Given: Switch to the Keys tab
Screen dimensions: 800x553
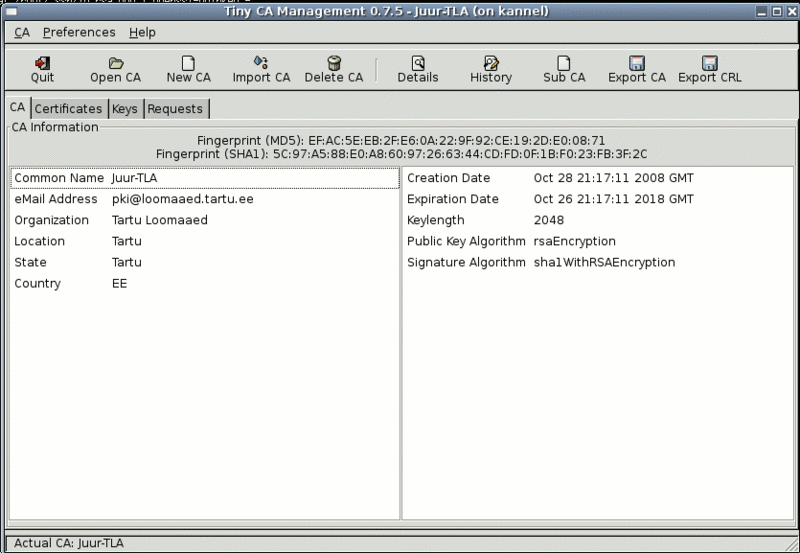Looking at the screenshot, I should click(125, 109).
